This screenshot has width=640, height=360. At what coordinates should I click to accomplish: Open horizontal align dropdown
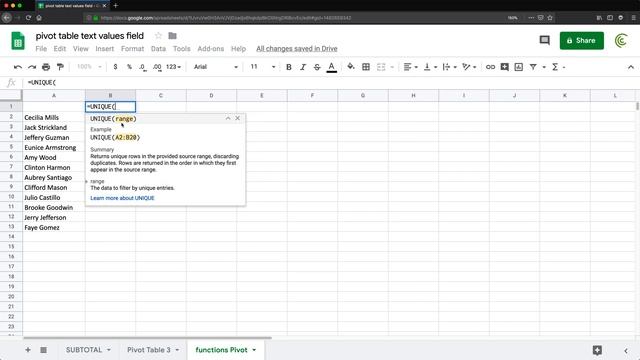coord(410,67)
